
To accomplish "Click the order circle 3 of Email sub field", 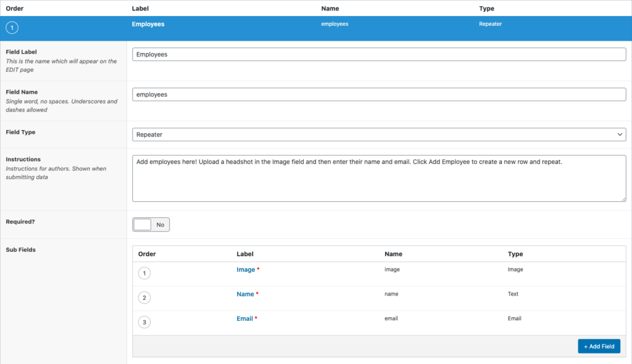I will [x=144, y=323].
